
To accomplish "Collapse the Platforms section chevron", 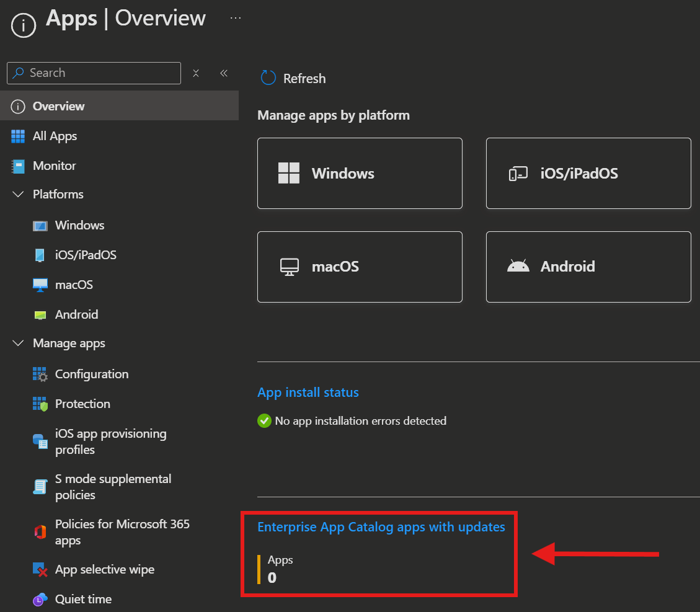I will coord(18,194).
